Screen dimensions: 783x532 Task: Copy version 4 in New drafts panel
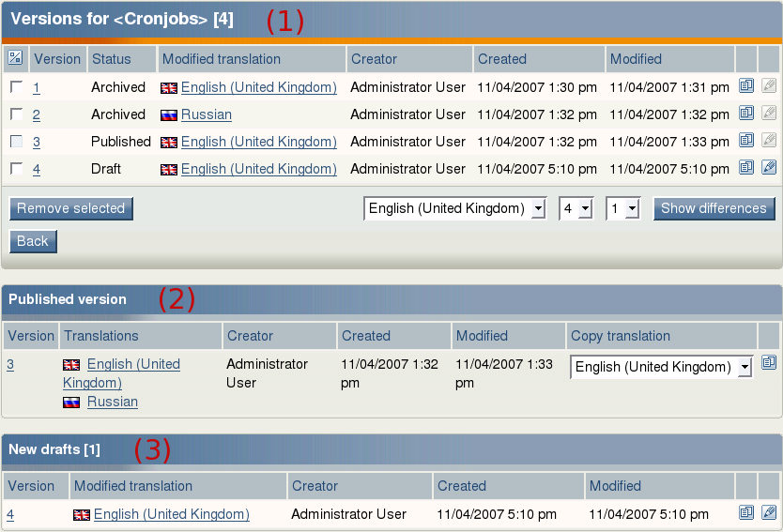(x=746, y=512)
